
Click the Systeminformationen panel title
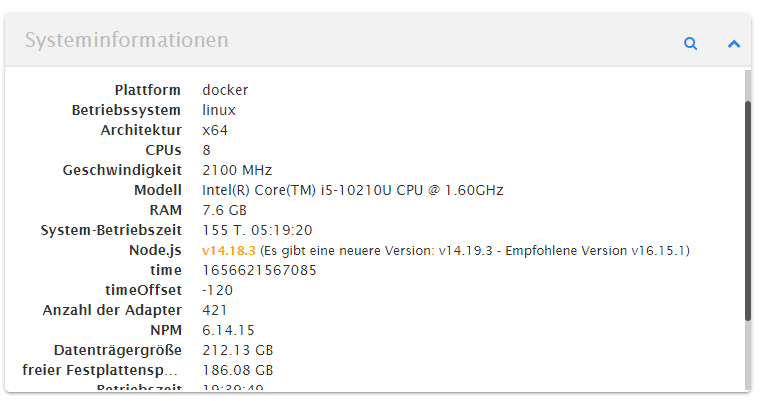click(x=127, y=40)
